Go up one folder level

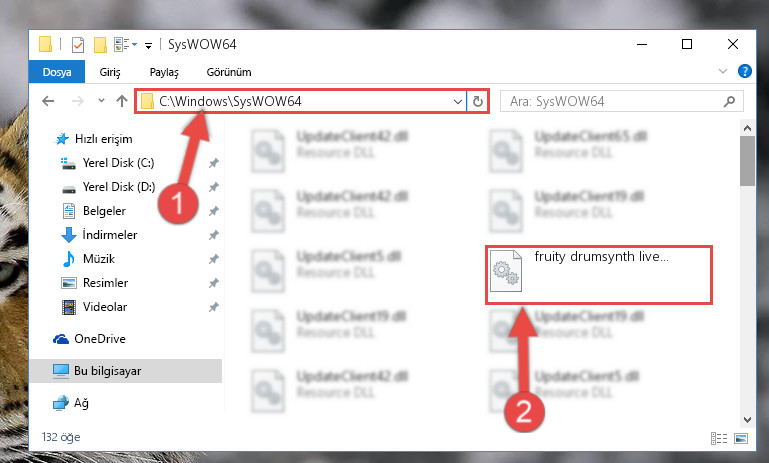[x=122, y=102]
